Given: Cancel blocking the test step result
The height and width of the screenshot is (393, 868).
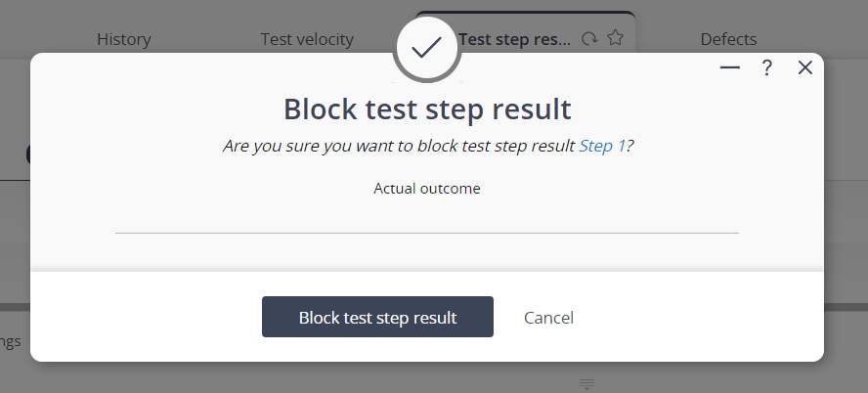Looking at the screenshot, I should pos(548,318).
